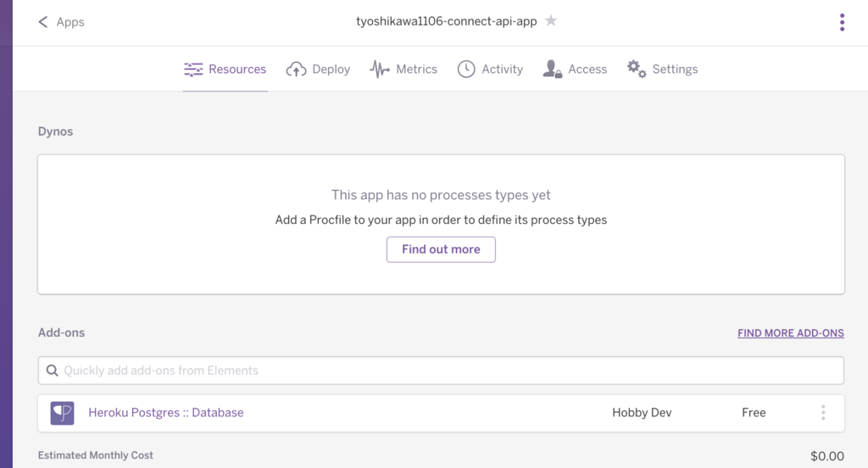Switch to the Metrics tab
The height and width of the screenshot is (468, 868).
coord(403,70)
